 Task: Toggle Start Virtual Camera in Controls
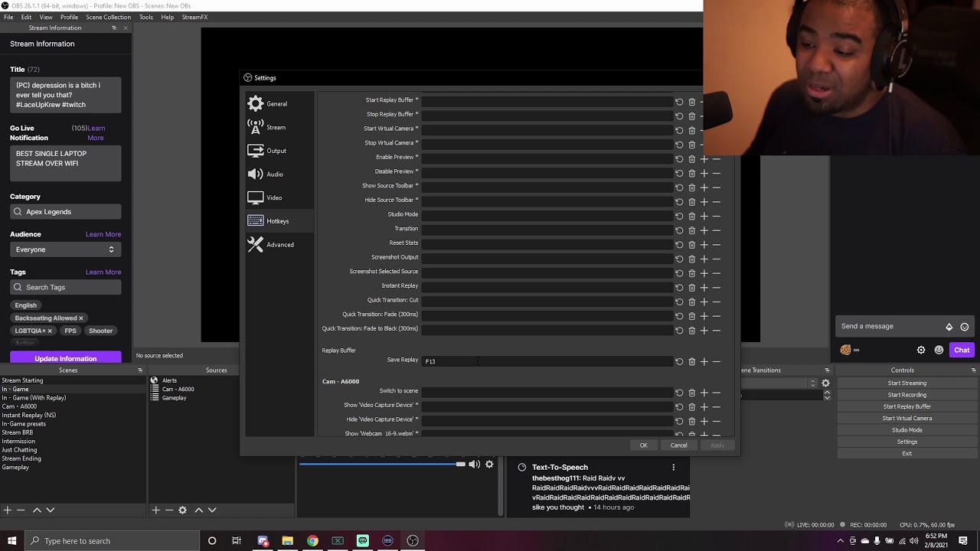click(x=907, y=419)
